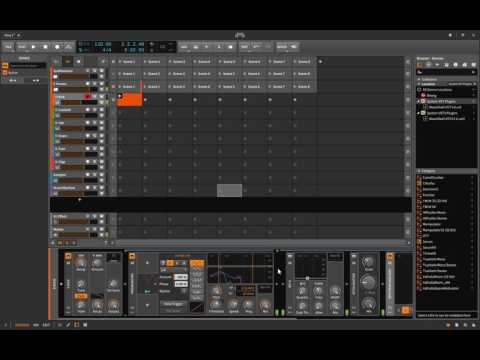Click the orange-outlined panel icon in bottom bar
Screen dimensions: 480x360
77,325
